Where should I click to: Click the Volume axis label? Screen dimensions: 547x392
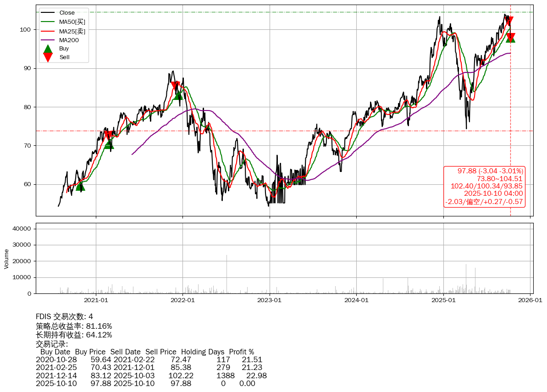pyautogui.click(x=6, y=259)
